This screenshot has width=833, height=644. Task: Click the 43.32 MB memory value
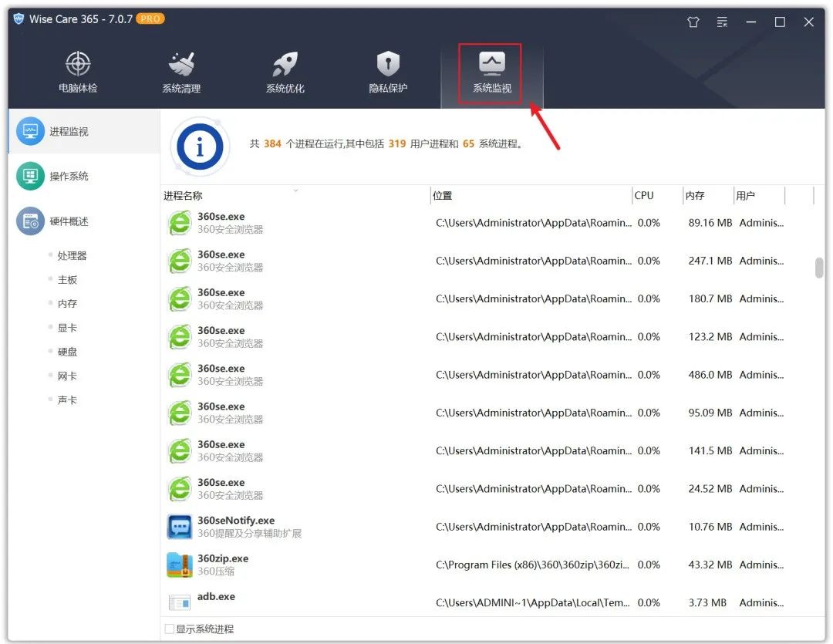[x=710, y=565]
